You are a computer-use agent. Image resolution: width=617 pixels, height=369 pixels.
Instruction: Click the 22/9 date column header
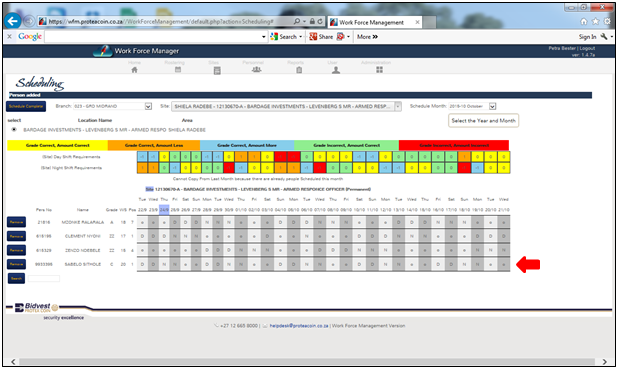click(x=142, y=210)
